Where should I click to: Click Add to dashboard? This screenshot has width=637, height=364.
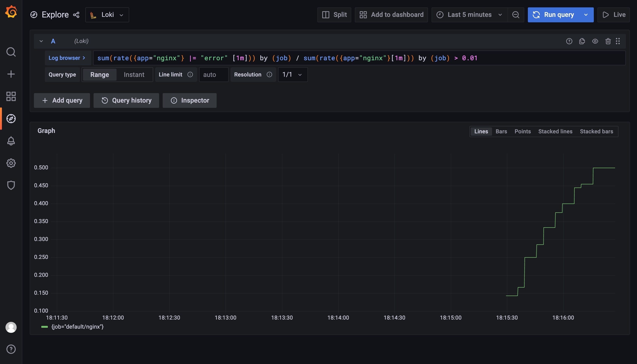coord(391,15)
